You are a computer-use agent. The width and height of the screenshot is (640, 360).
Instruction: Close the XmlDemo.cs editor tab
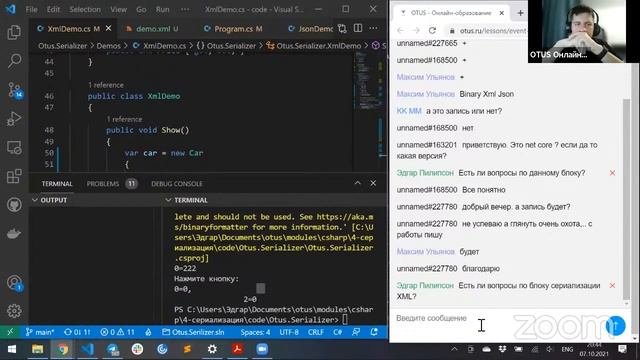[109, 28]
